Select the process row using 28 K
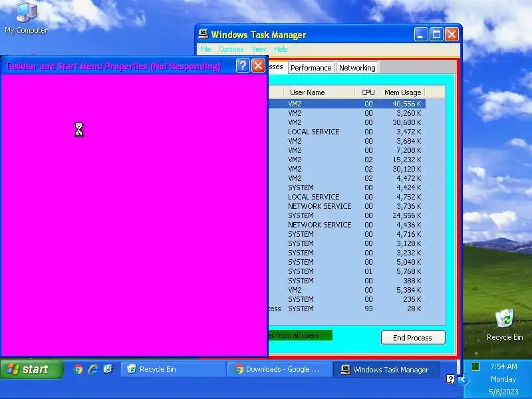 tap(346, 309)
